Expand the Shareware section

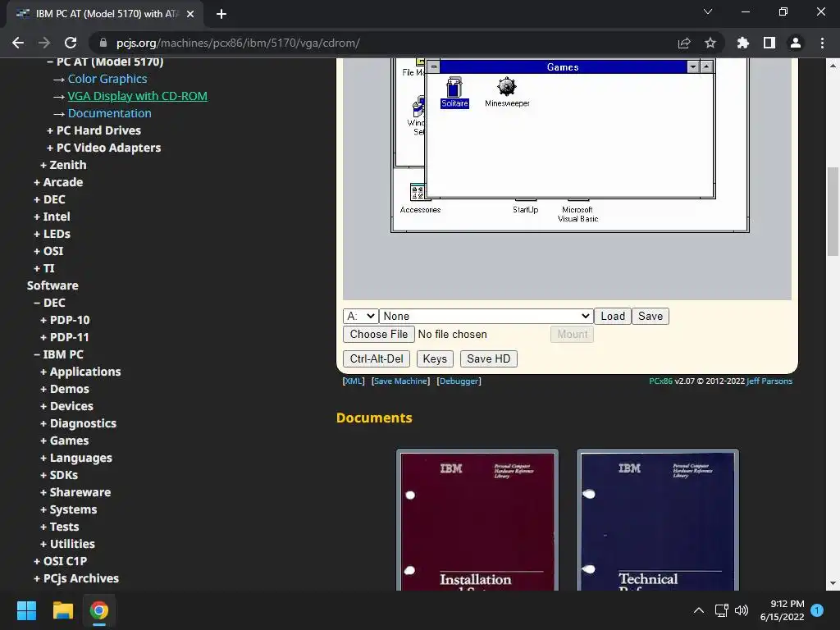75,492
